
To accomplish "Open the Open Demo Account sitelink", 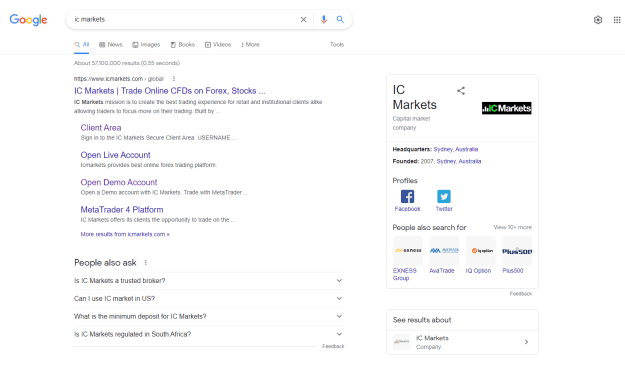I will (119, 182).
